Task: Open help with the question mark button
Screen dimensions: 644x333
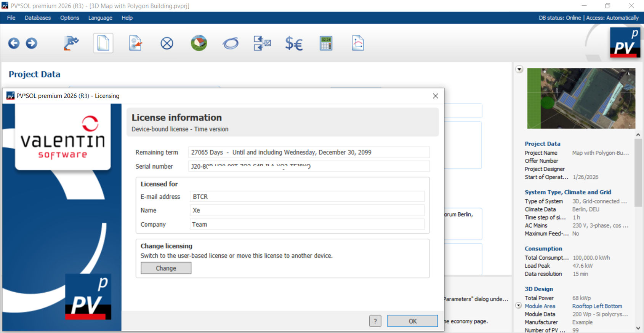Action: (375, 321)
